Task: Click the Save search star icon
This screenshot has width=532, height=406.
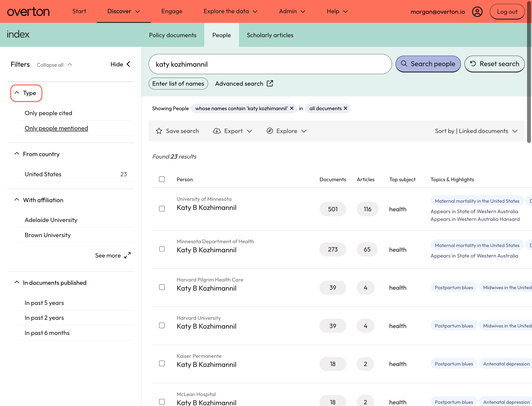Action: (x=159, y=131)
